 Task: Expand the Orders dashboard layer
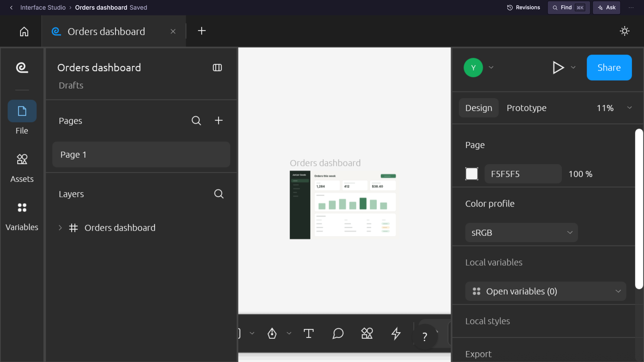tap(60, 228)
